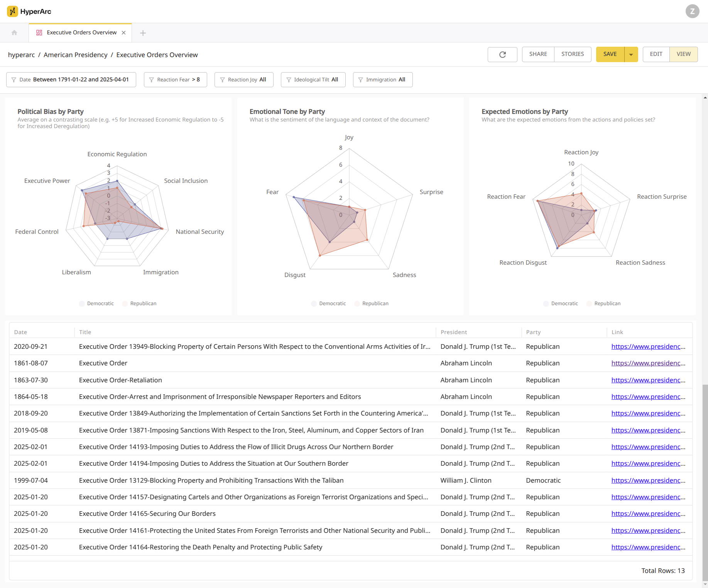Open link for the 1861-08-07 Executive Order
Screen dimensions: 708x588
[648, 363]
